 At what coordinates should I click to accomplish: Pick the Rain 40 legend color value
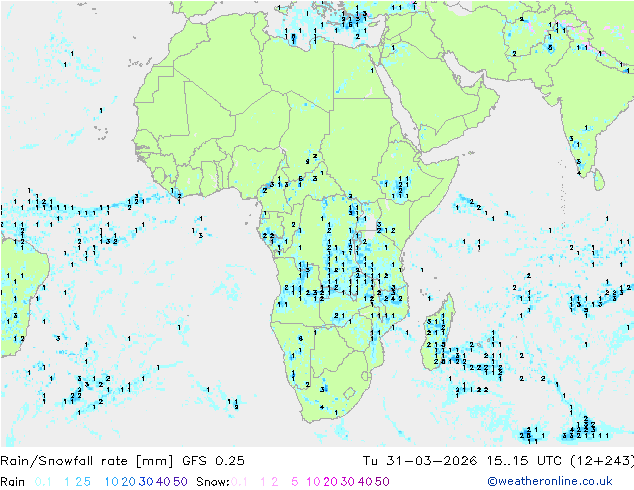(x=163, y=482)
